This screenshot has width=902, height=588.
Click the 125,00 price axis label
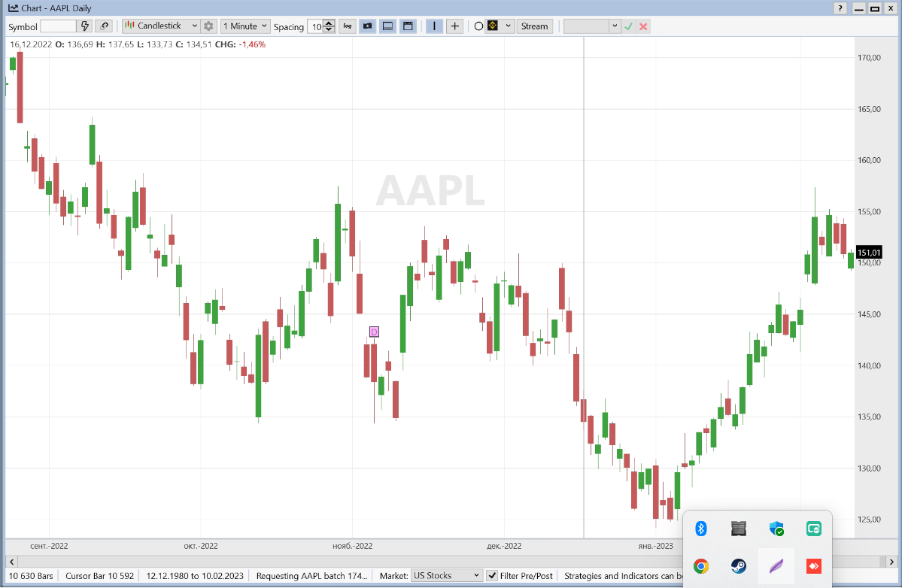pyautogui.click(x=869, y=520)
